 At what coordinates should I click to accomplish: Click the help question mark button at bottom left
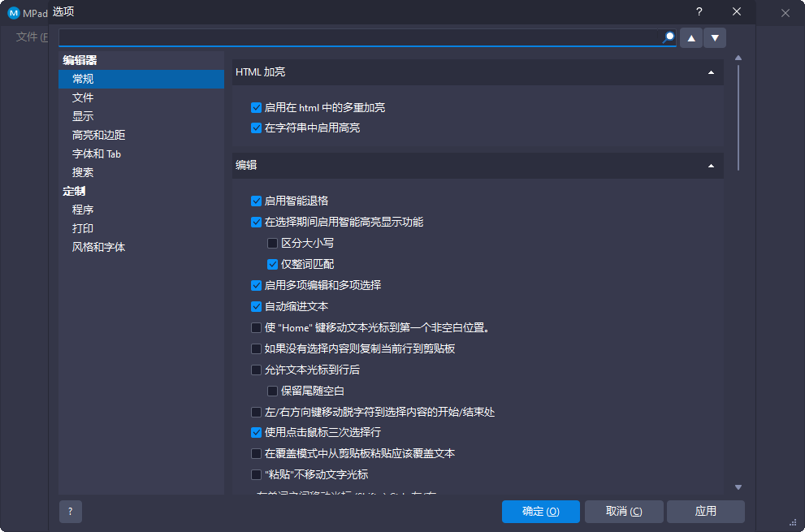(70, 512)
